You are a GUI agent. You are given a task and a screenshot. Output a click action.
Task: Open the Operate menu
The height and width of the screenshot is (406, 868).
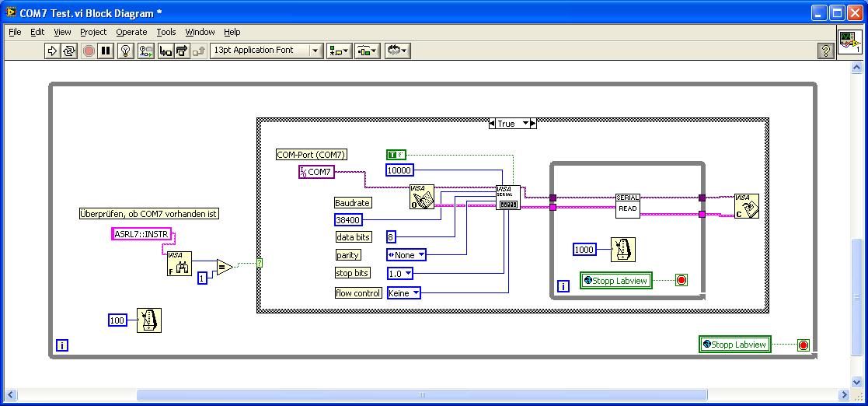point(131,32)
